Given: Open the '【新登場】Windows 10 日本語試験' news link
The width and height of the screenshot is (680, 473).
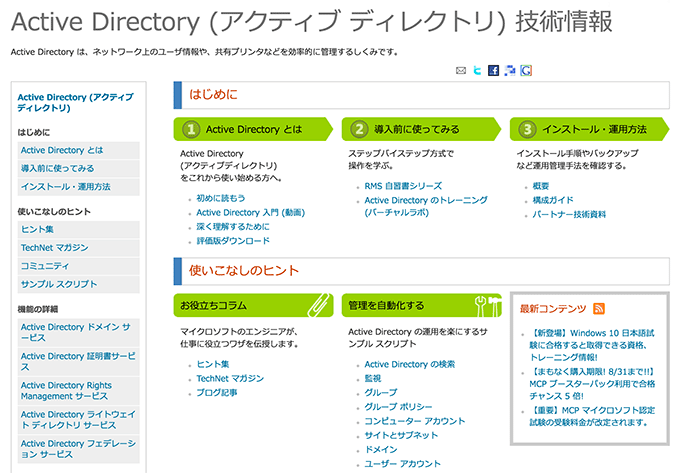Looking at the screenshot, I should pyautogui.click(x=592, y=345).
